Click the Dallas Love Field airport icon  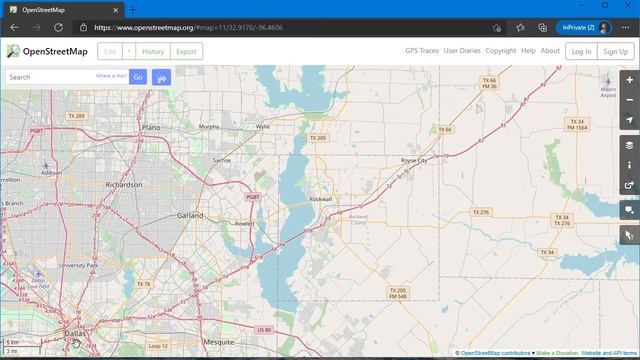tap(38, 274)
